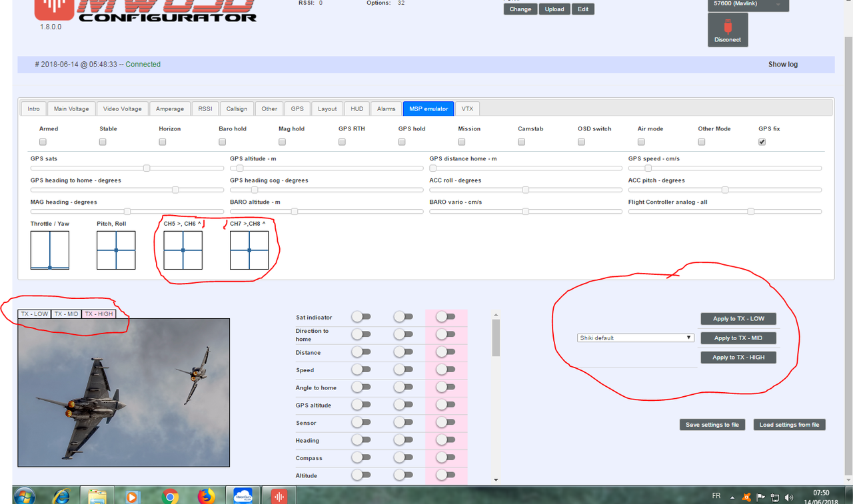Viewport: 853px width, 504px height.
Task: Toggle pink-column Compass switch
Action: 445,457
